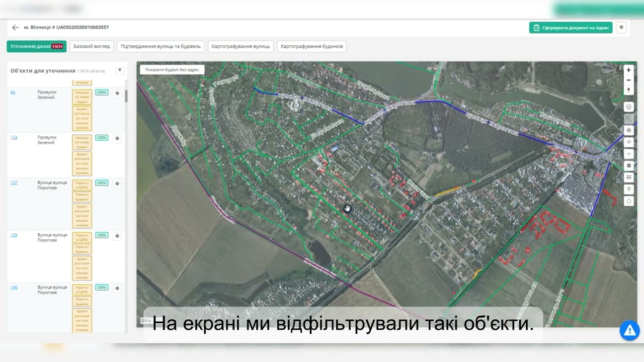Image resolution: width=644 pixels, height=362 pixels.
Task: Click the '17674' counter badge
Action: pyautogui.click(x=57, y=46)
